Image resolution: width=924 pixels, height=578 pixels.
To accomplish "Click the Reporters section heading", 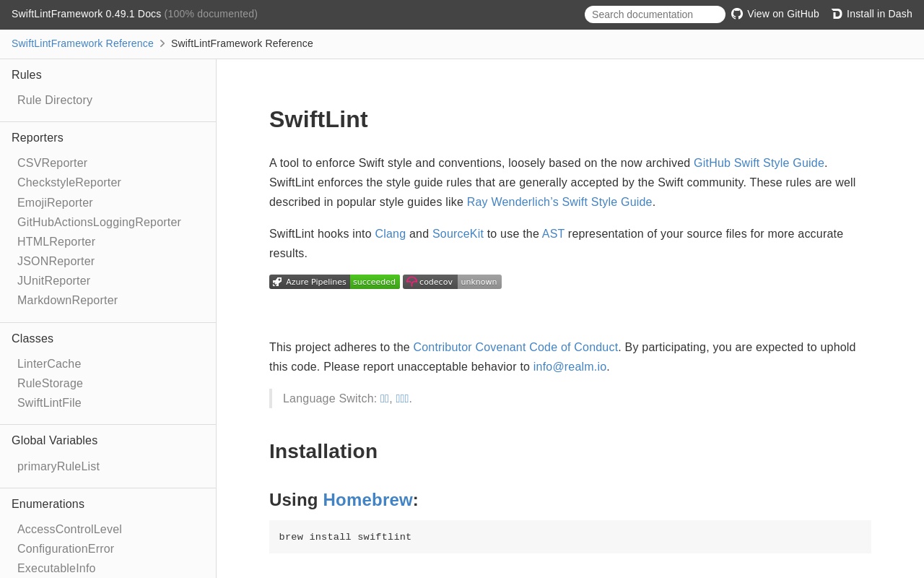I will [38, 138].
